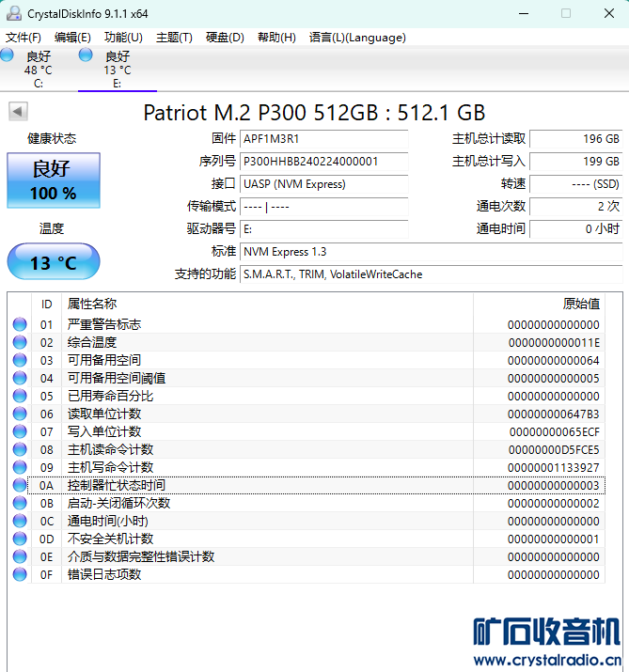Click the supported features field S.M.A.R.T., TRIM
The width and height of the screenshot is (629, 672).
point(431,274)
